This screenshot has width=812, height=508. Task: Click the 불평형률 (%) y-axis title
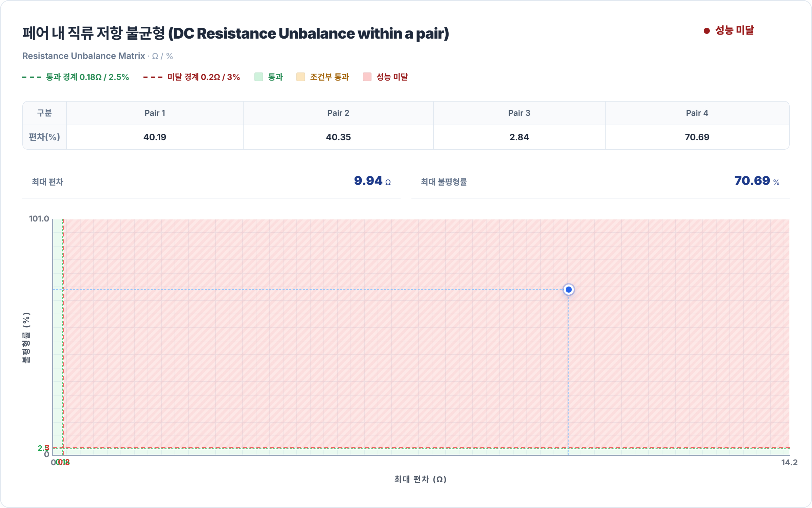coord(26,338)
